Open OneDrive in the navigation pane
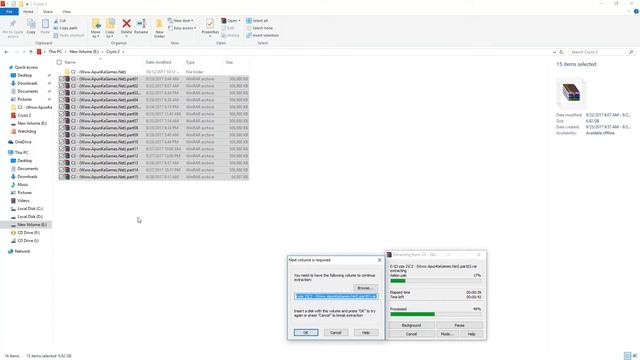Screen dimensions: 640x360 pos(23,142)
